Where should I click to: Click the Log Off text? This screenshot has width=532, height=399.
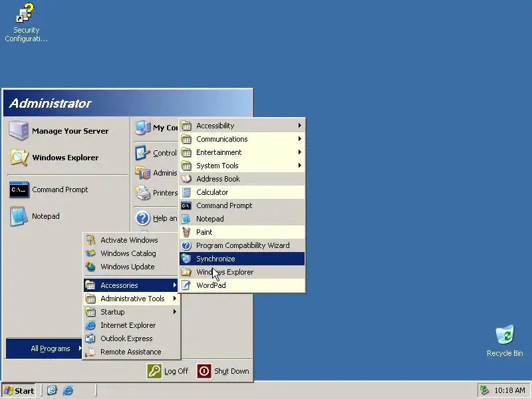[176, 371]
